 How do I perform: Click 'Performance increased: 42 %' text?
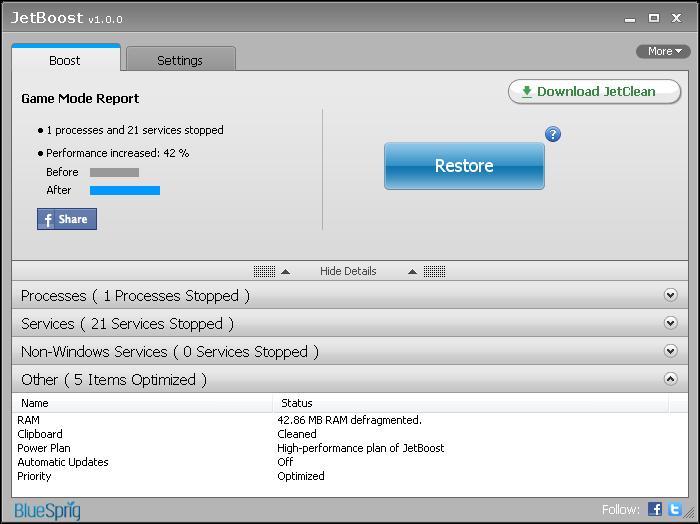[x=117, y=153]
